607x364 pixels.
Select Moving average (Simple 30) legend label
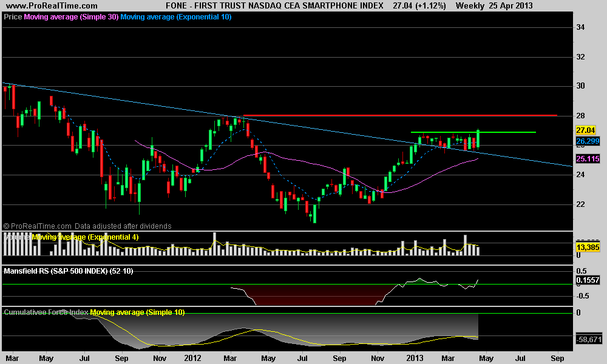click(x=71, y=17)
